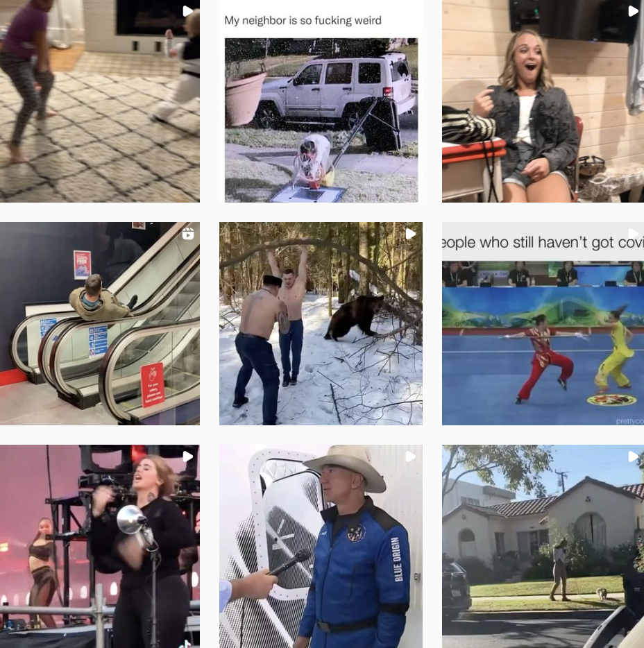Screen dimensions: 644x648
Task: Open the singer at microphone concert post
Action: pyautogui.click(x=100, y=546)
